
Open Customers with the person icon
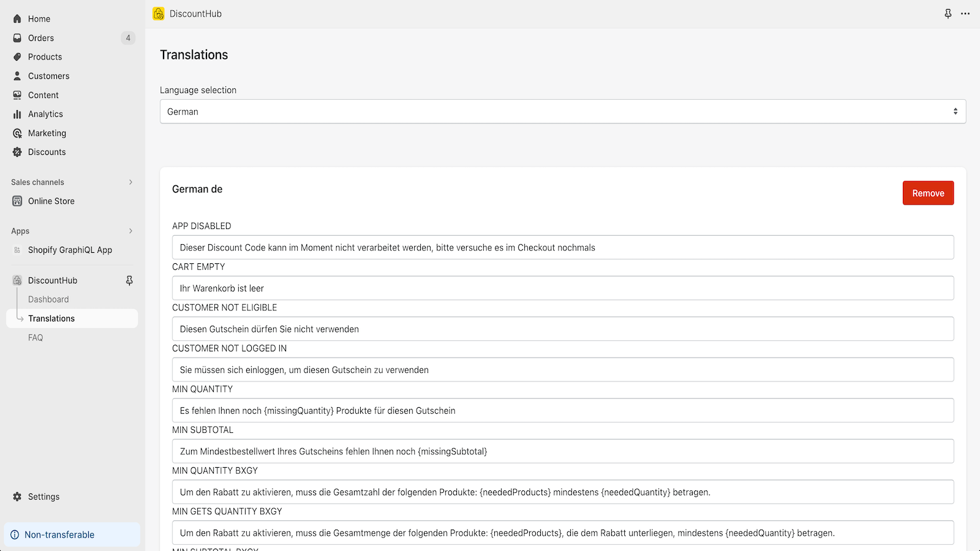click(x=17, y=76)
